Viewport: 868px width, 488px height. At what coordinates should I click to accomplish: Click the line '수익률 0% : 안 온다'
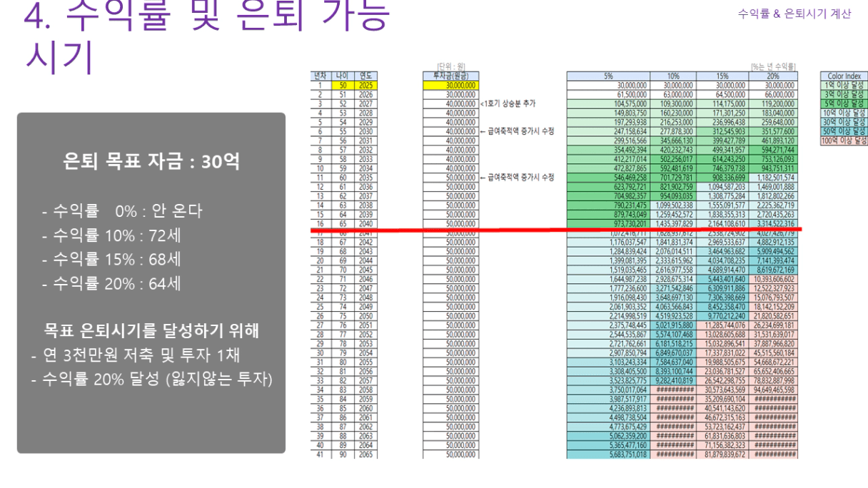(x=122, y=211)
